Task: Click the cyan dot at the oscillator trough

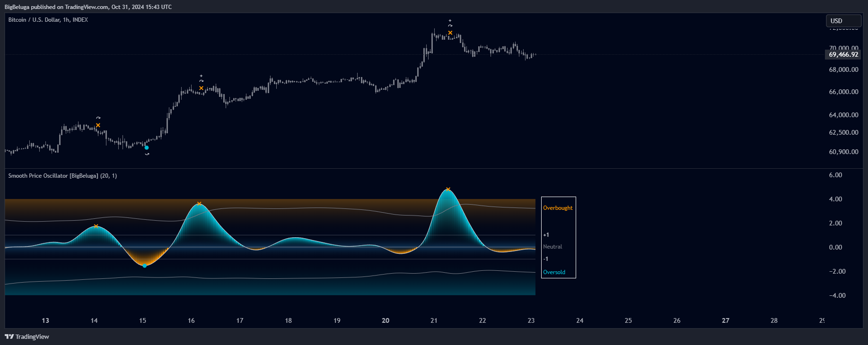Action: coord(145,266)
